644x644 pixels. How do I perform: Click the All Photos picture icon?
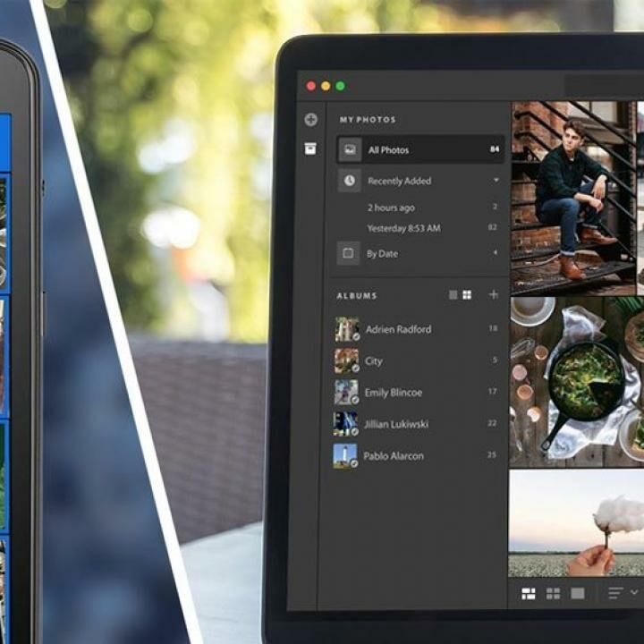pyautogui.click(x=350, y=150)
